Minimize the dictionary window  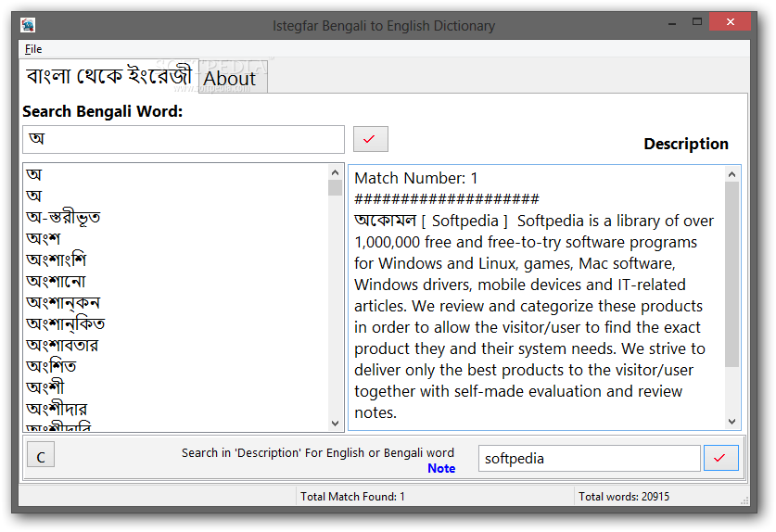[671, 23]
